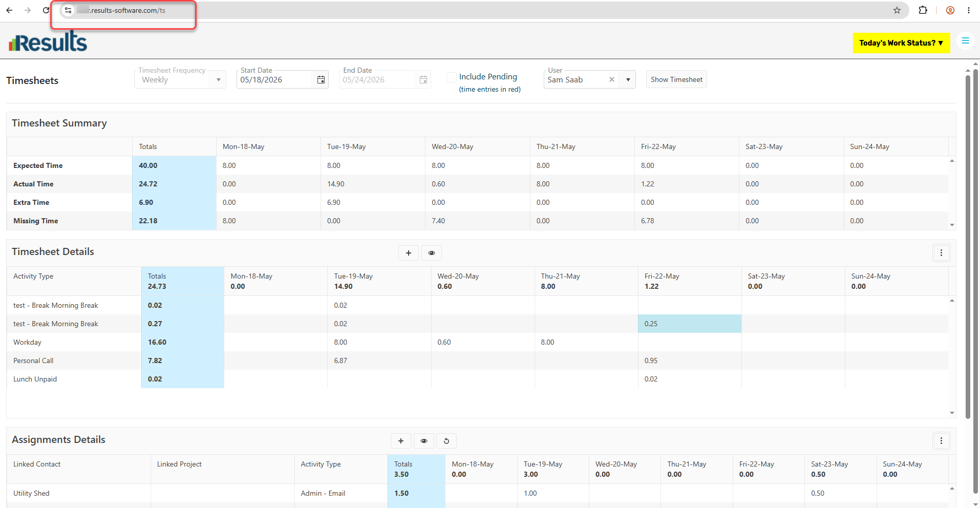Expand the Timesheet Frequency Weekly dropdown
Viewport: 980px width, 508px height.
pos(180,79)
